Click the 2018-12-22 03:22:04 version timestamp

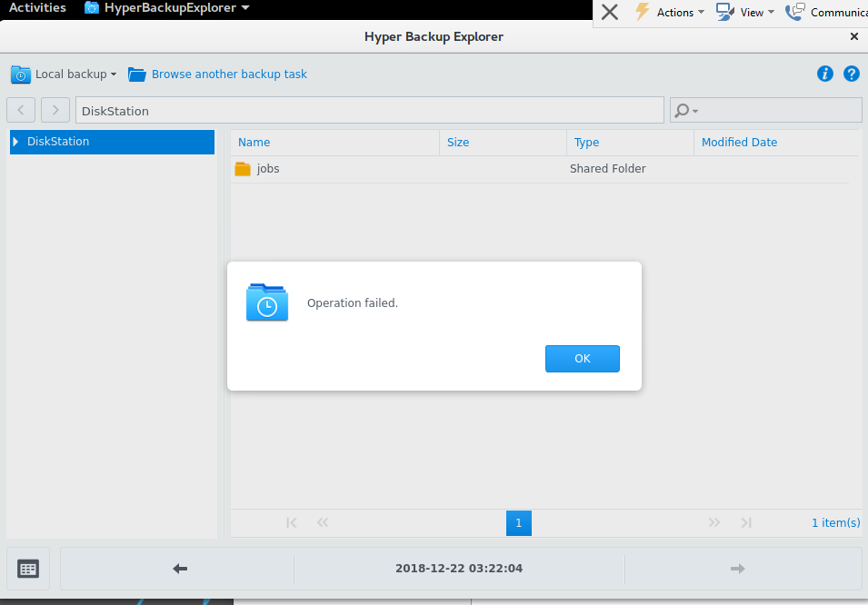point(459,569)
